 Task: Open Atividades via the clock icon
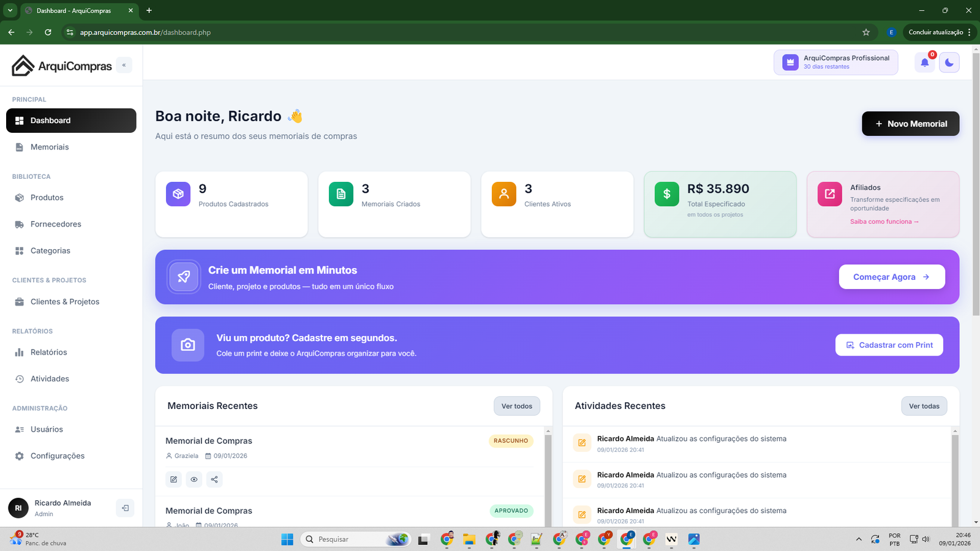pyautogui.click(x=20, y=378)
